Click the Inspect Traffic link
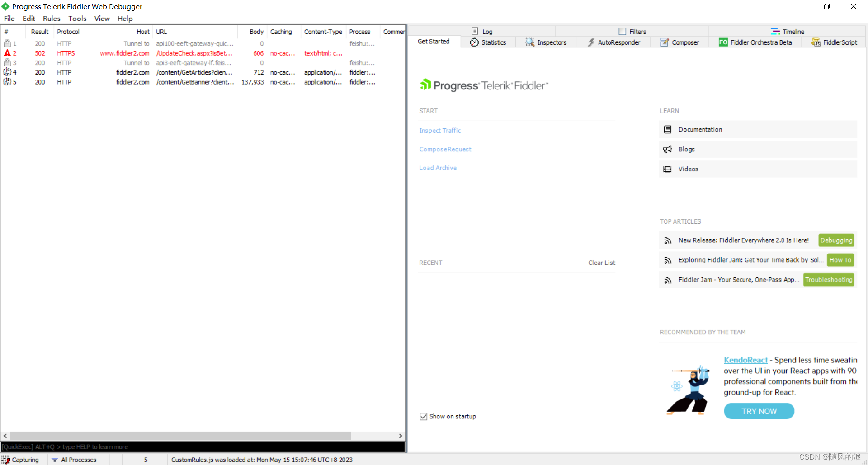868x465 pixels. 440,131
